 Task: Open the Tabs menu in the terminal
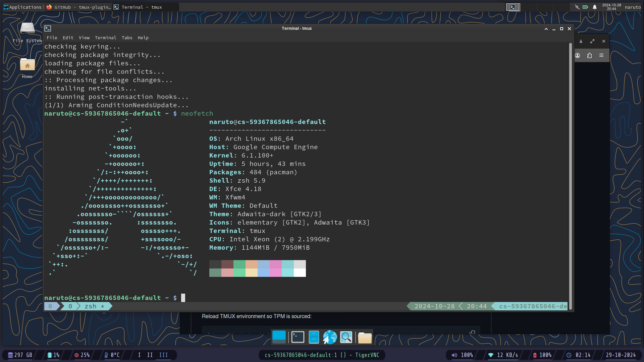[127, 38]
